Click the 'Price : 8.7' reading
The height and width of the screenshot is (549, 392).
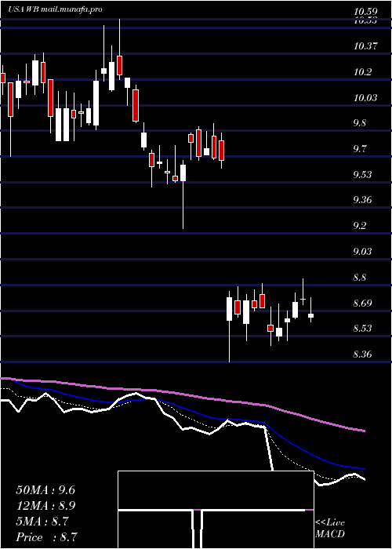click(x=46, y=537)
